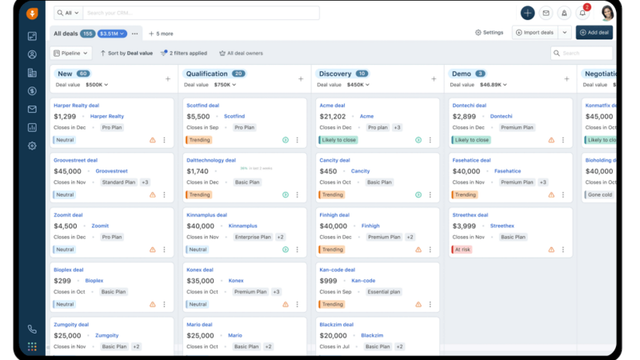Open the email icon in sidebar
This screenshot has width=640, height=360.
[32, 109]
